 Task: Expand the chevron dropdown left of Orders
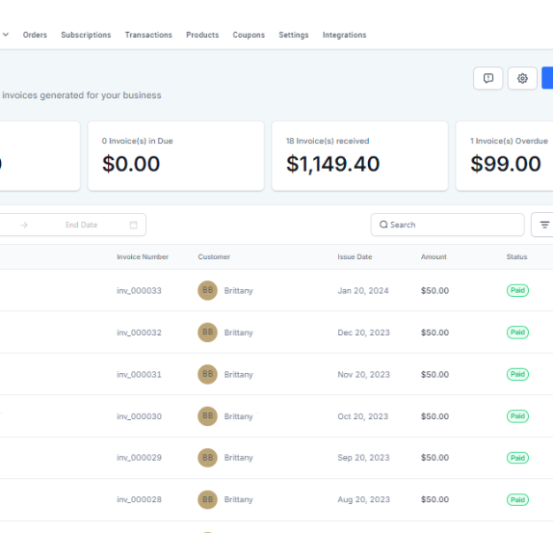click(x=6, y=35)
